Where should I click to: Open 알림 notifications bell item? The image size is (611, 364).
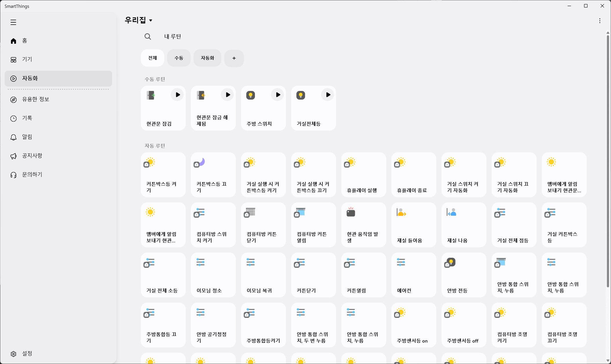[x=27, y=137]
